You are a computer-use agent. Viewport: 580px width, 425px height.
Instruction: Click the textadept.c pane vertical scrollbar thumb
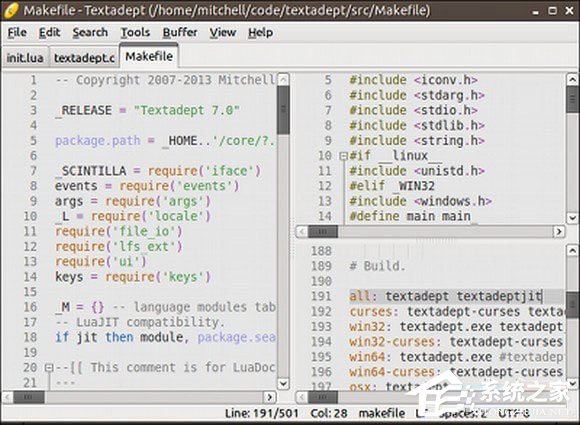point(572,99)
